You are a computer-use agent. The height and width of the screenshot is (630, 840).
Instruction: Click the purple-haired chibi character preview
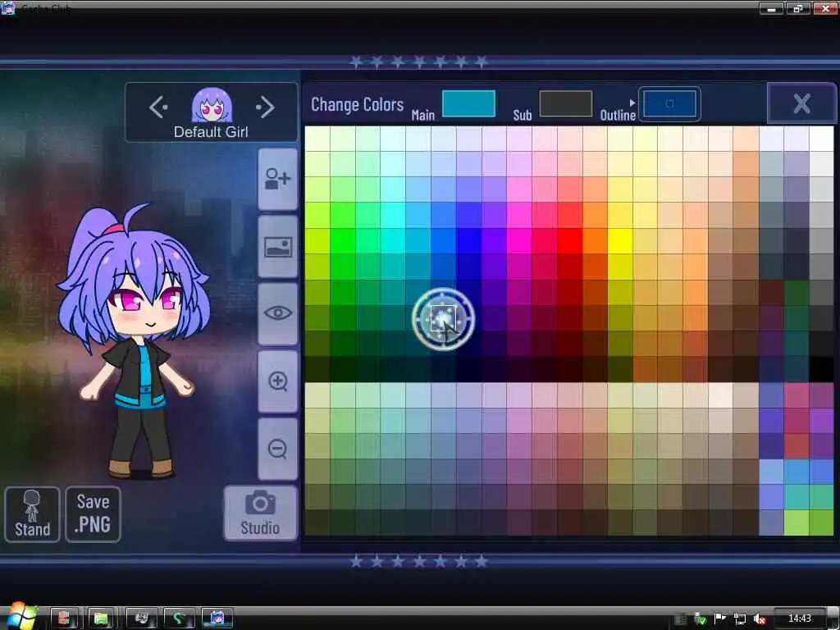[134, 340]
